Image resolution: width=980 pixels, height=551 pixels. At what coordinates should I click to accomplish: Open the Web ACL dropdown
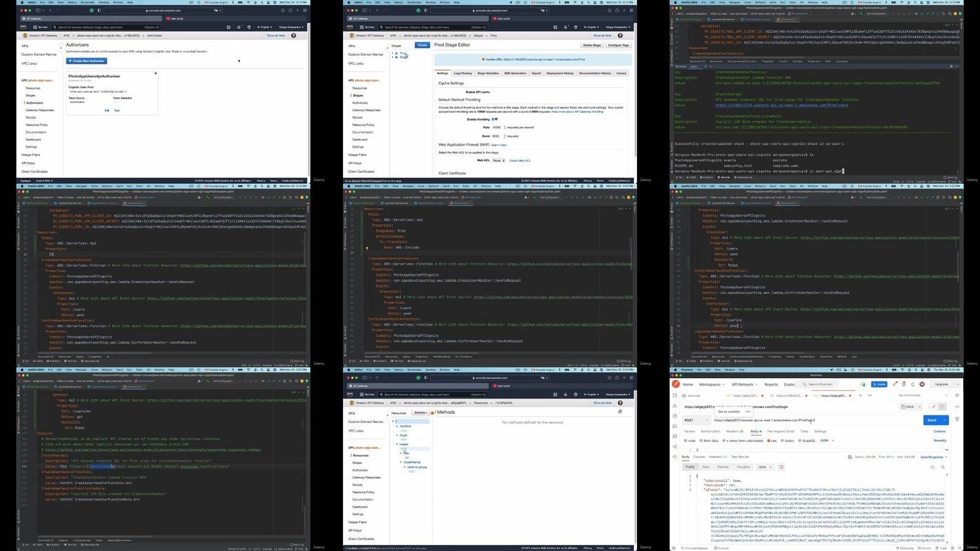tap(499, 161)
